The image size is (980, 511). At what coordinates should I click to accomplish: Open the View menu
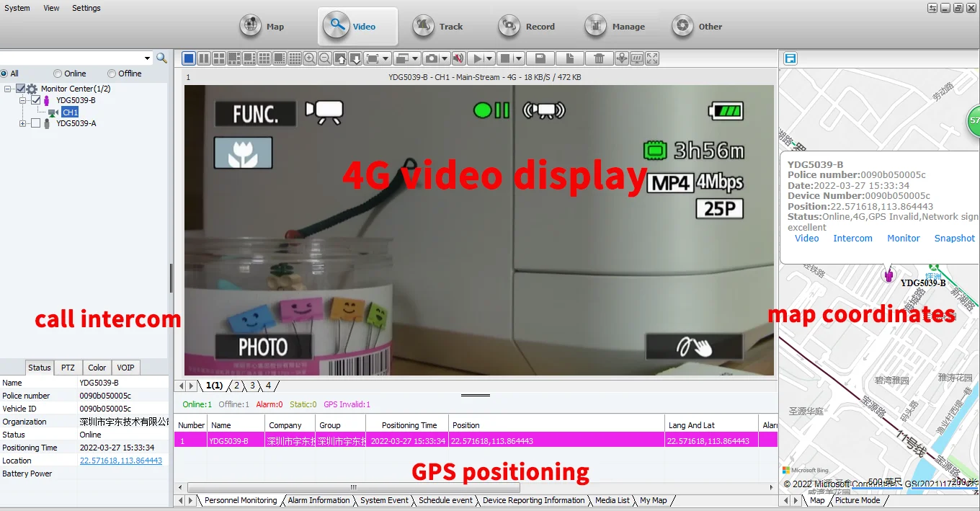pos(52,8)
